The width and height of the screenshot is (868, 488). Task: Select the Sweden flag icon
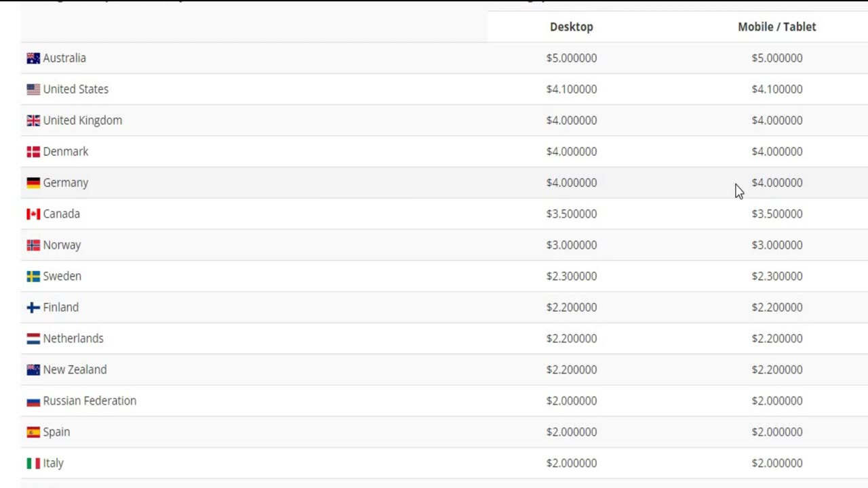point(33,277)
